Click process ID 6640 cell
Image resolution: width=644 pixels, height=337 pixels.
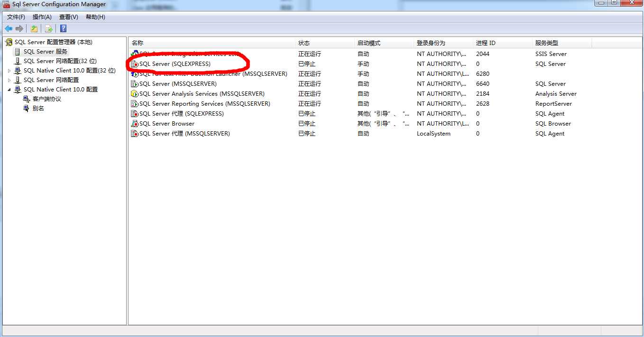[483, 84]
